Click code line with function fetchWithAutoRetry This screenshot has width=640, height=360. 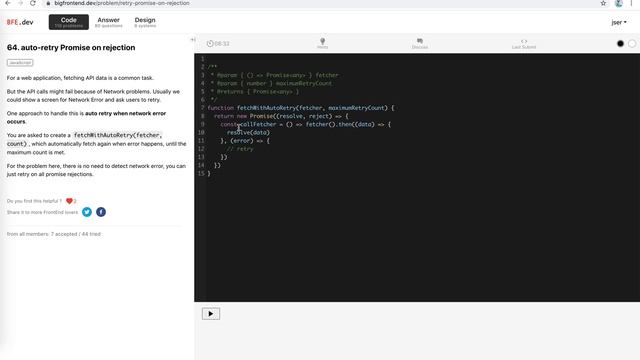coord(301,108)
